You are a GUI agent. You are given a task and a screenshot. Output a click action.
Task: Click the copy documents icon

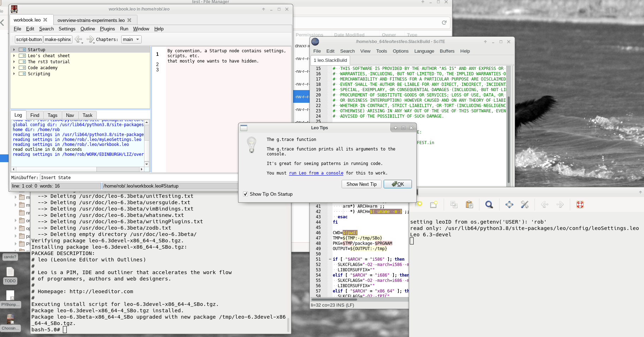(454, 205)
